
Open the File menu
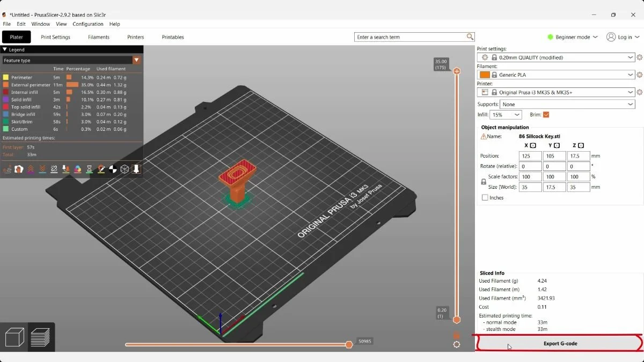pyautogui.click(x=7, y=24)
